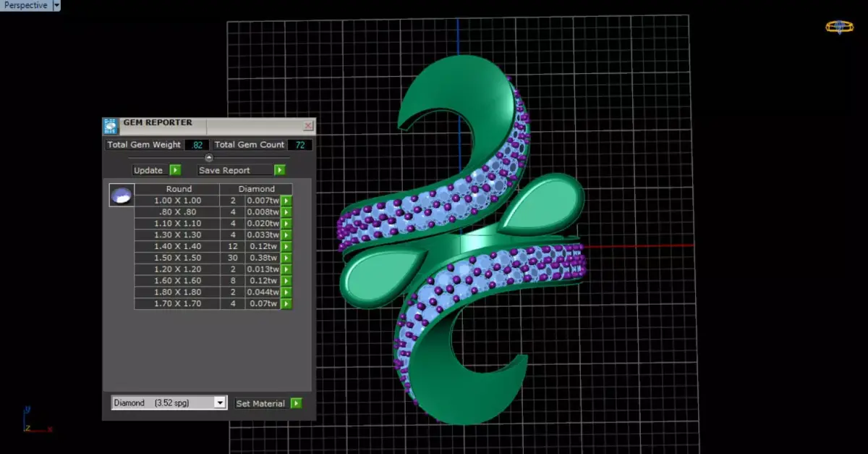Click the green arrow on the 1.30 X 1.30 row
This screenshot has height=454, width=868.
pos(286,235)
